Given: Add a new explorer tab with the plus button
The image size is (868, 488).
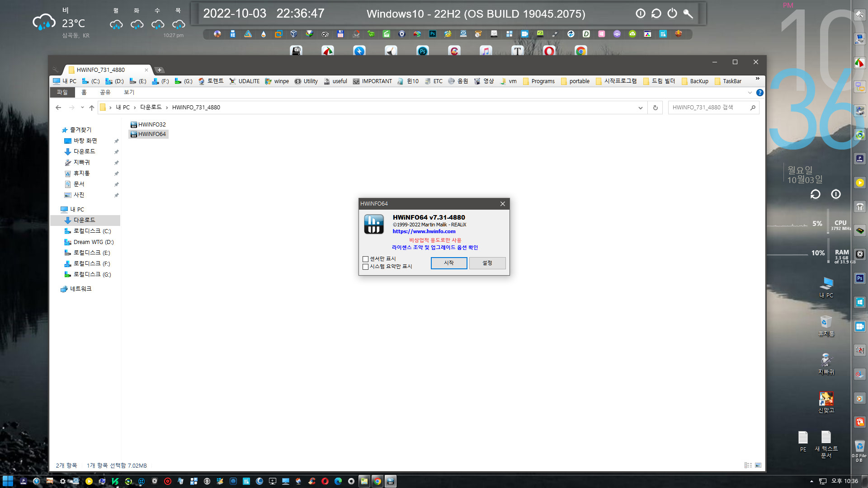Looking at the screenshot, I should (x=160, y=70).
